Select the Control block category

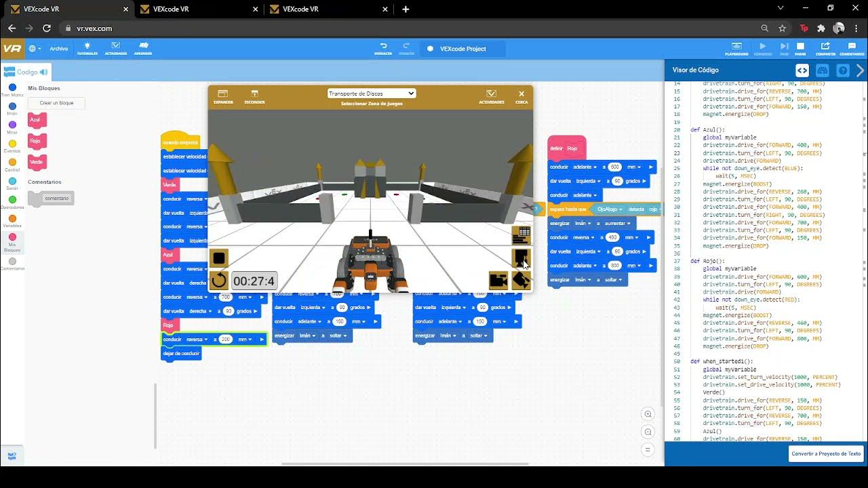(x=12, y=165)
